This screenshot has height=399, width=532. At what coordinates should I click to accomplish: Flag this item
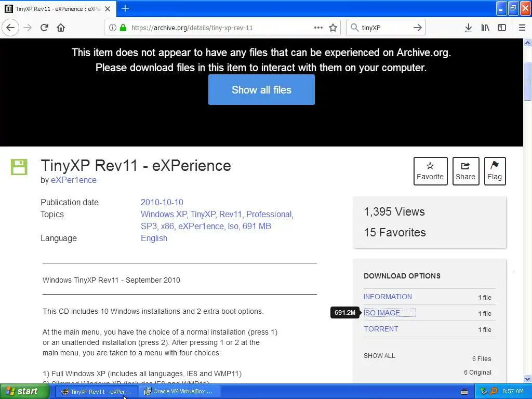pos(495,171)
